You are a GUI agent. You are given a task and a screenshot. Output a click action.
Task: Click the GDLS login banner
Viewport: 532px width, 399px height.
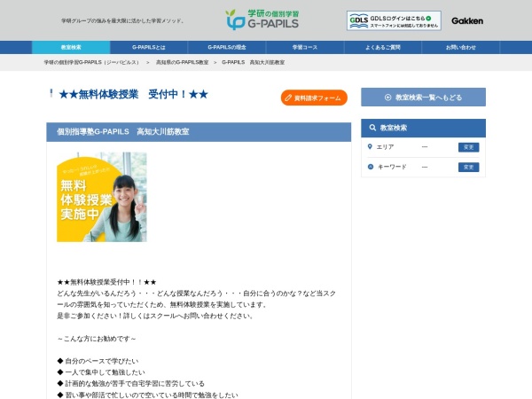pyautogui.click(x=394, y=20)
